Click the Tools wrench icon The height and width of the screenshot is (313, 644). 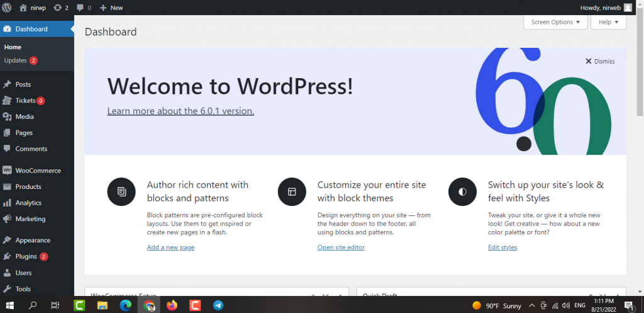tap(7, 288)
